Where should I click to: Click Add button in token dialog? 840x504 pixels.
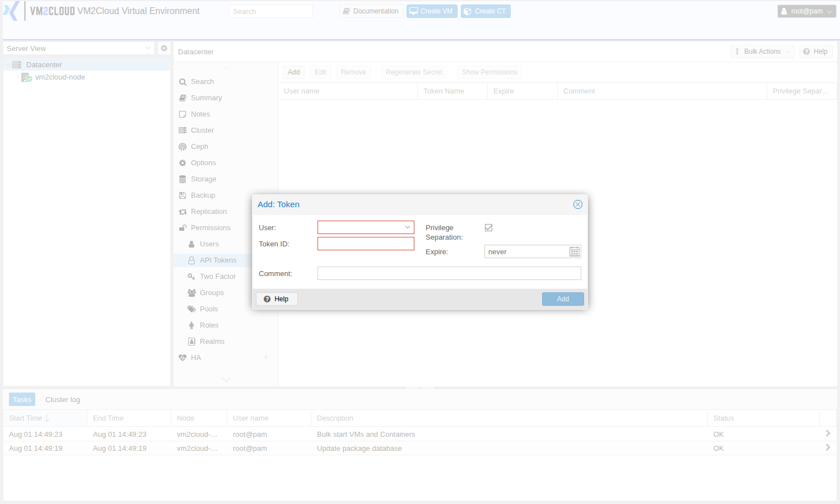[563, 299]
